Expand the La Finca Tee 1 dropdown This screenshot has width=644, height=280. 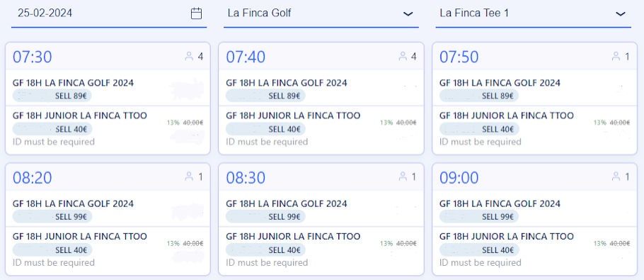click(x=533, y=13)
